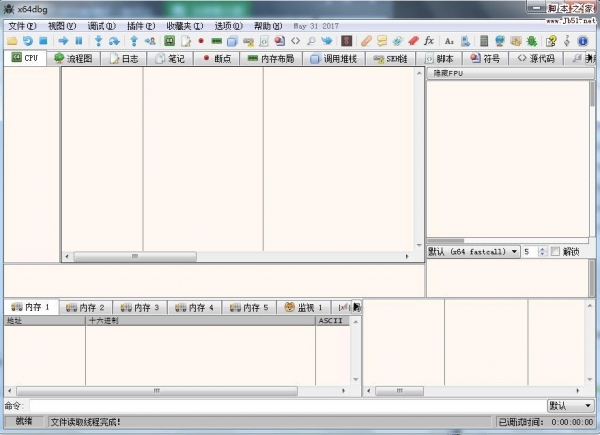Viewport: 600px width, 435px height.
Task: Click the restart debugging icon
Action: coord(28,41)
